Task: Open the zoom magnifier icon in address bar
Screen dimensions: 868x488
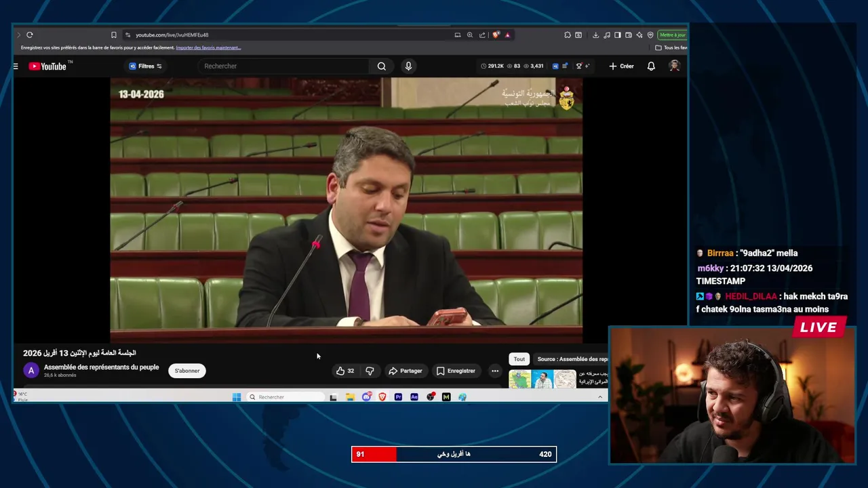Action: point(470,35)
